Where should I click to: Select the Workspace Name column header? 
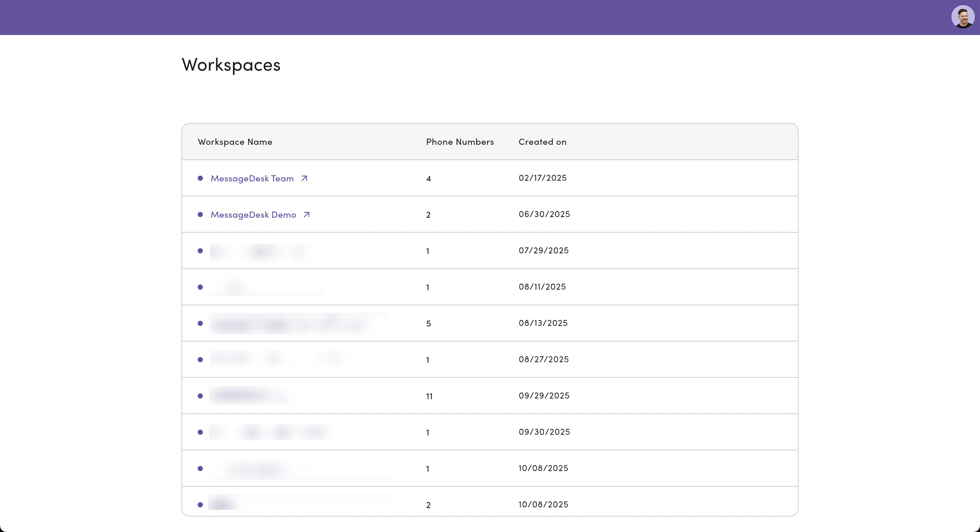235,142
